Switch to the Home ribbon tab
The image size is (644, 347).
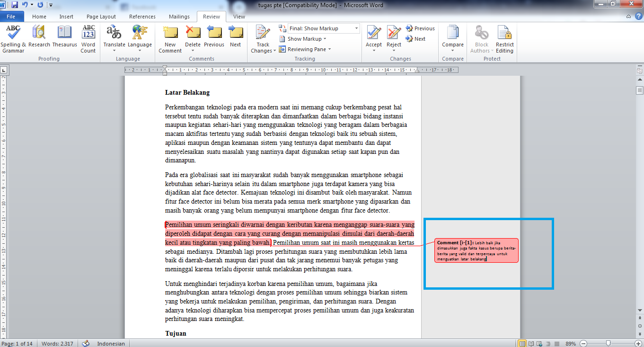(39, 16)
